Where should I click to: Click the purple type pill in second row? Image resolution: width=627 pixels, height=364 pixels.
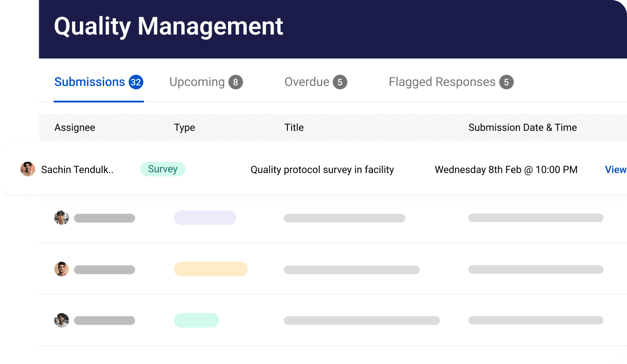[205, 218]
